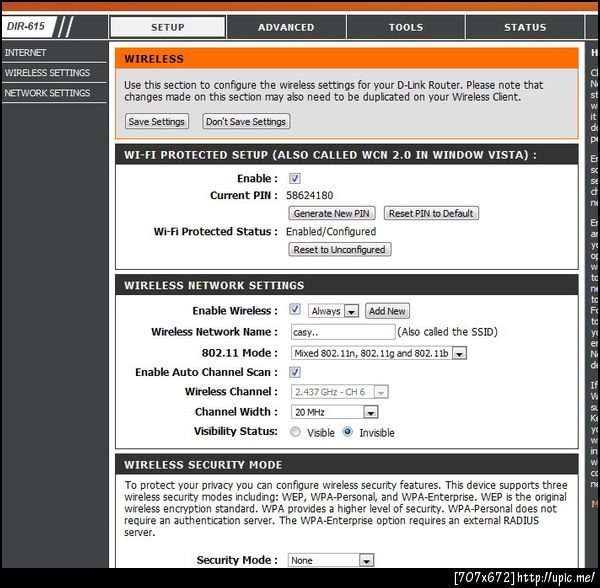Click the DIR-615 model logo

26,26
